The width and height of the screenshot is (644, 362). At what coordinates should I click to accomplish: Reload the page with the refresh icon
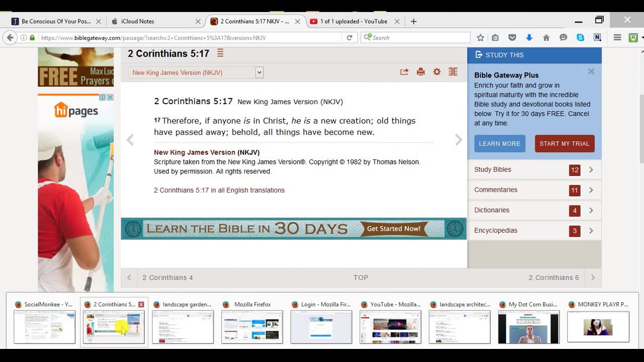pos(349,38)
